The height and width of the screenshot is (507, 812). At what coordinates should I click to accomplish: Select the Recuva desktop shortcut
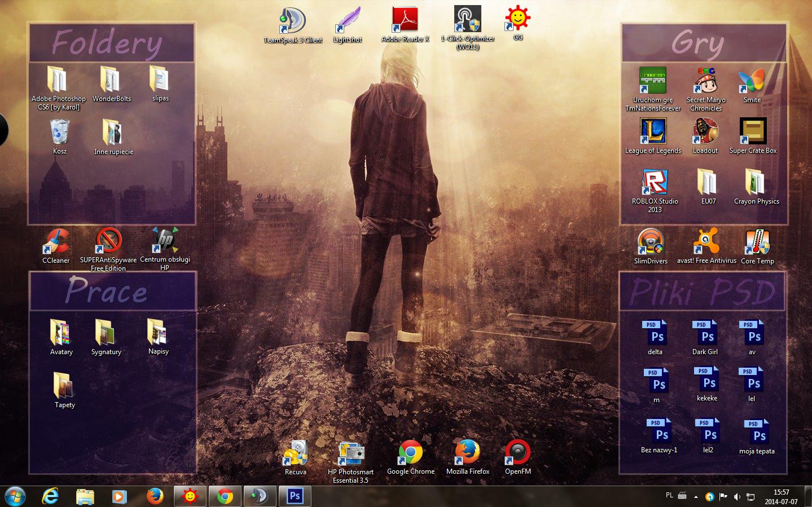point(296,458)
